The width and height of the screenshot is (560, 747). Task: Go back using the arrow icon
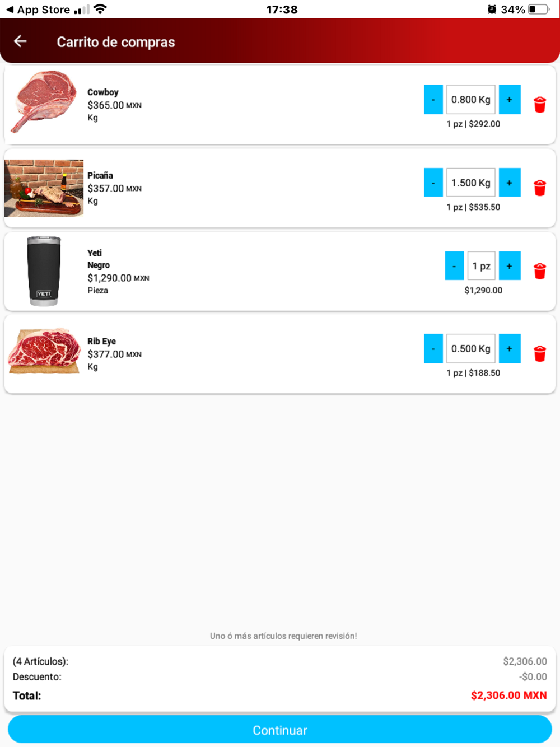pos(20,41)
